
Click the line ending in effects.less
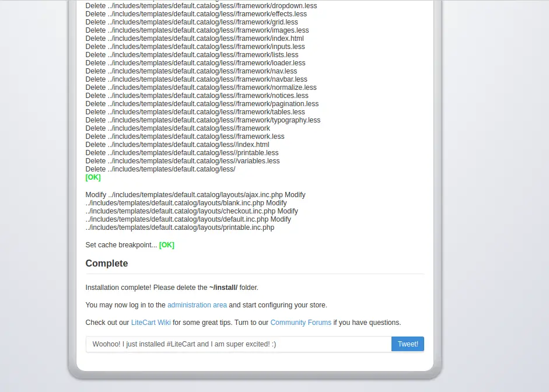tap(196, 13)
